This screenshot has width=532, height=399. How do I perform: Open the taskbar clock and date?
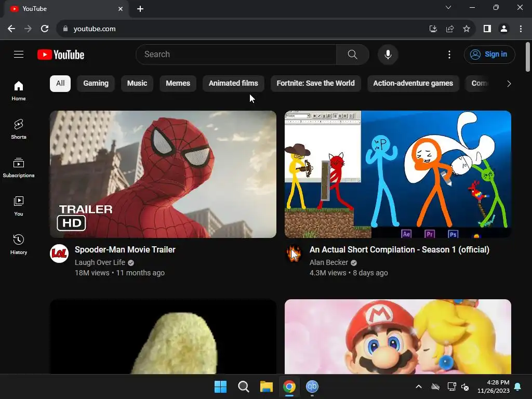pos(494,387)
